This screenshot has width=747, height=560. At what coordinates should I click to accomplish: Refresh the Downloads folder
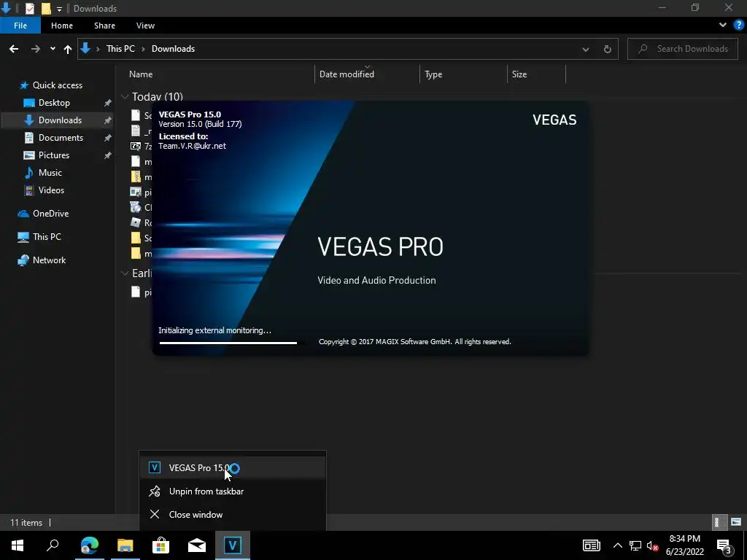(x=608, y=49)
